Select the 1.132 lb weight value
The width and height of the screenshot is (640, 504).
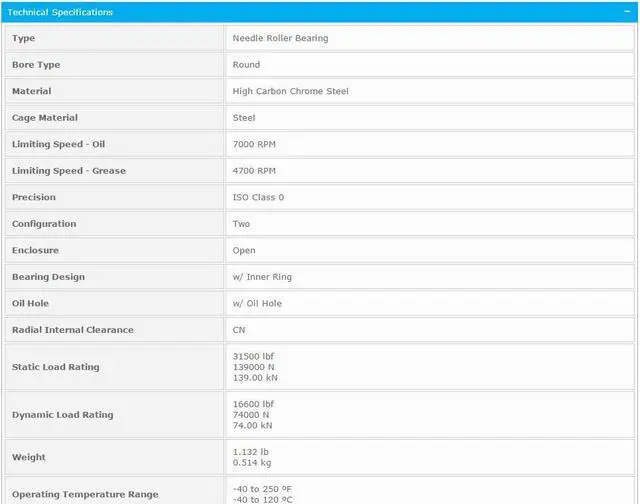(250, 452)
